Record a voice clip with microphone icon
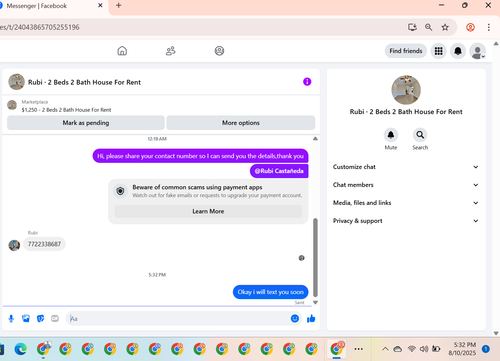The height and width of the screenshot is (361, 500). 11,319
